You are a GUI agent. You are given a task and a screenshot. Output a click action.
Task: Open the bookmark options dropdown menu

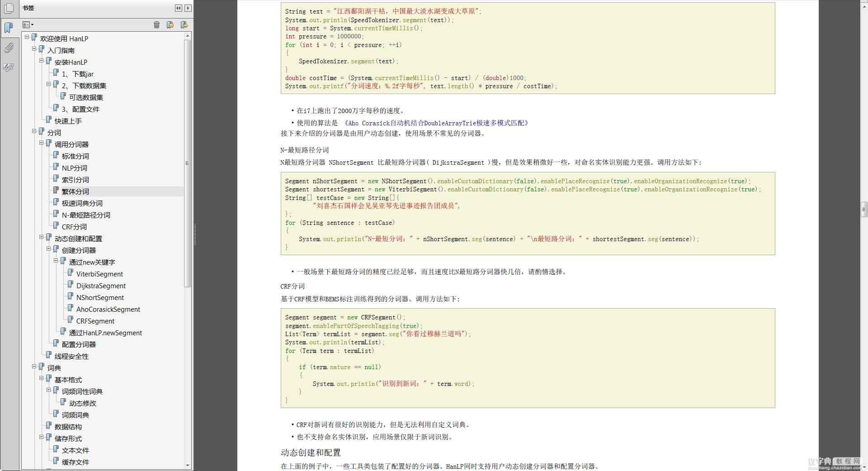[x=28, y=25]
